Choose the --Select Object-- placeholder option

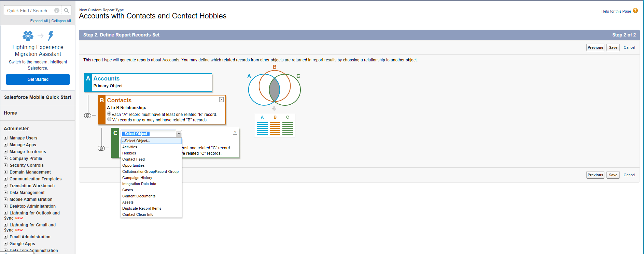tap(151, 141)
